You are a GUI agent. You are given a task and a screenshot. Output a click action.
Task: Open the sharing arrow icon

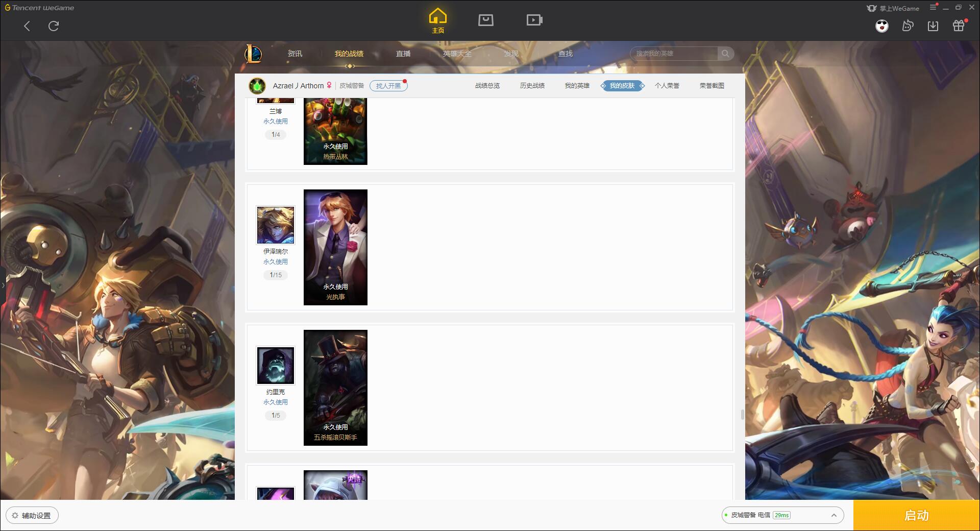908,26
